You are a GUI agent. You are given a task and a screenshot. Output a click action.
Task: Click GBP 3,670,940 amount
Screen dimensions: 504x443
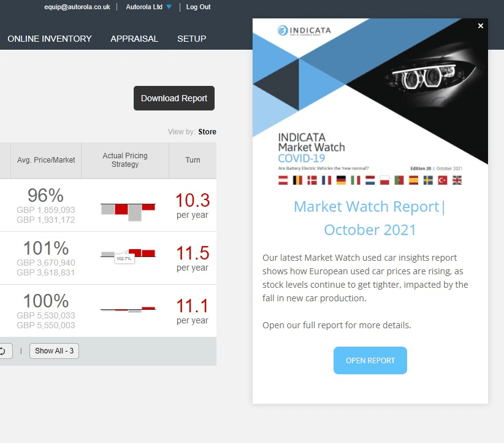[46, 263]
